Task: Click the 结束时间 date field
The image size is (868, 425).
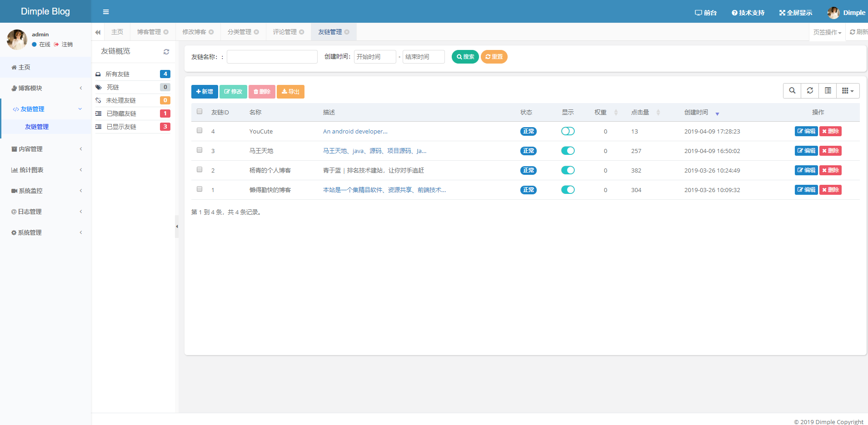Action: 424,57
